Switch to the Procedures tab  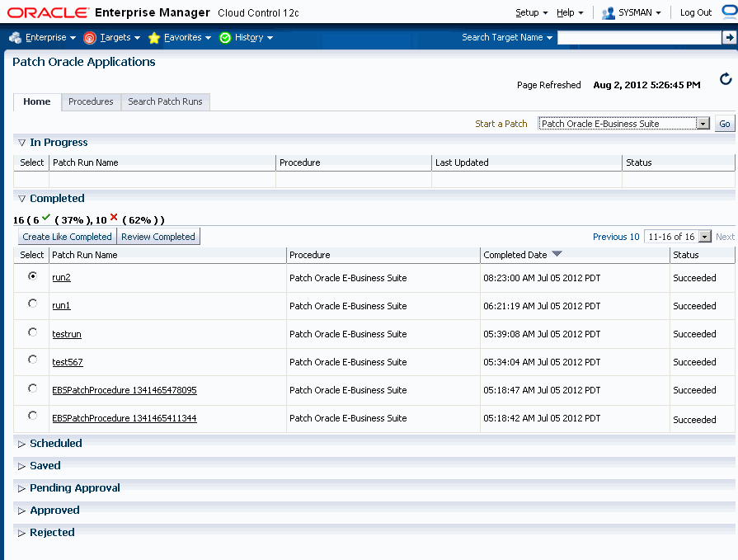[91, 101]
